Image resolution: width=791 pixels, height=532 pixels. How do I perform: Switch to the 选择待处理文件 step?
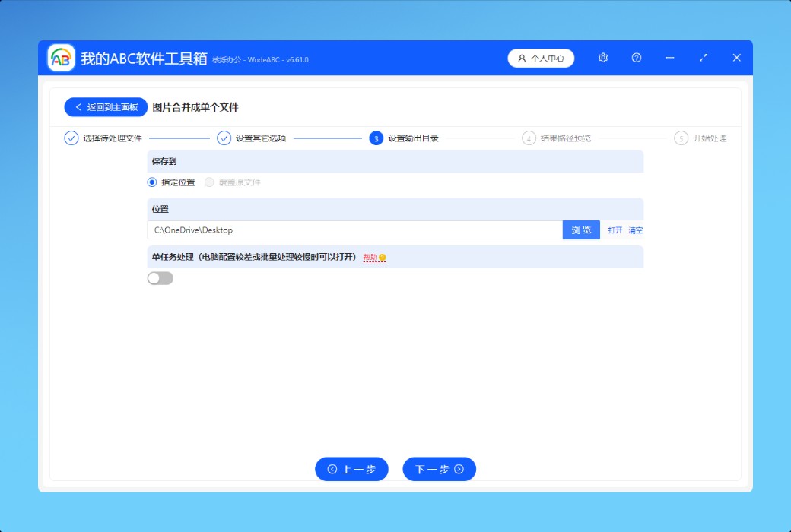click(x=113, y=138)
